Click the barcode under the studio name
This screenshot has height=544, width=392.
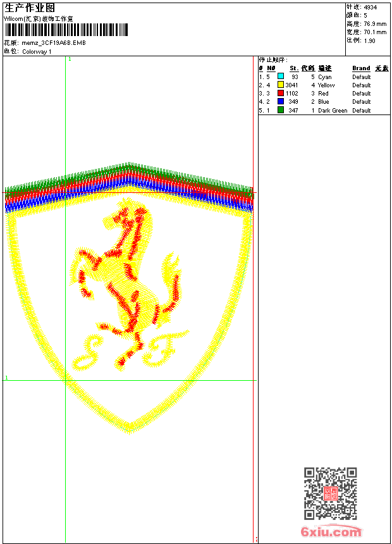[66, 30]
